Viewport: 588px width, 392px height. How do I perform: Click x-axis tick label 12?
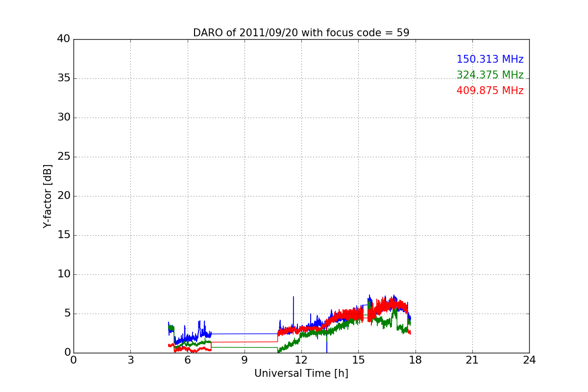pos(301,360)
